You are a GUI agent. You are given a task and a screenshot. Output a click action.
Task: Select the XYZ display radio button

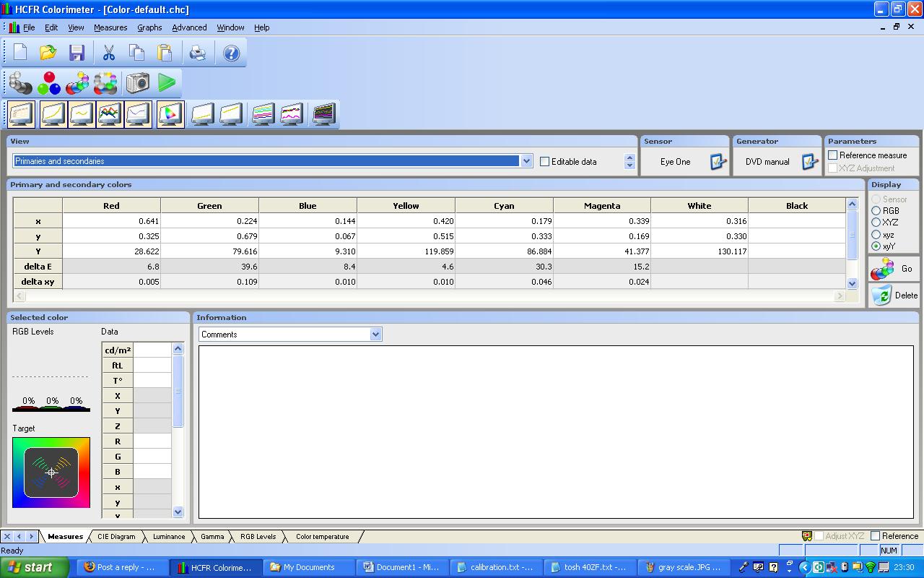point(876,223)
